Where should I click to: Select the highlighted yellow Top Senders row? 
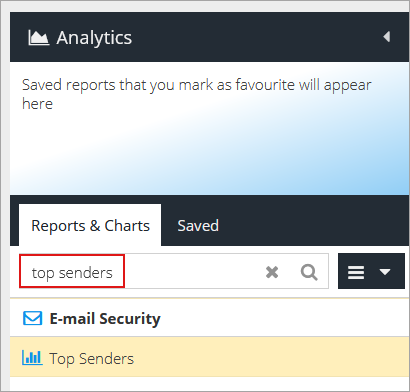[209, 357]
